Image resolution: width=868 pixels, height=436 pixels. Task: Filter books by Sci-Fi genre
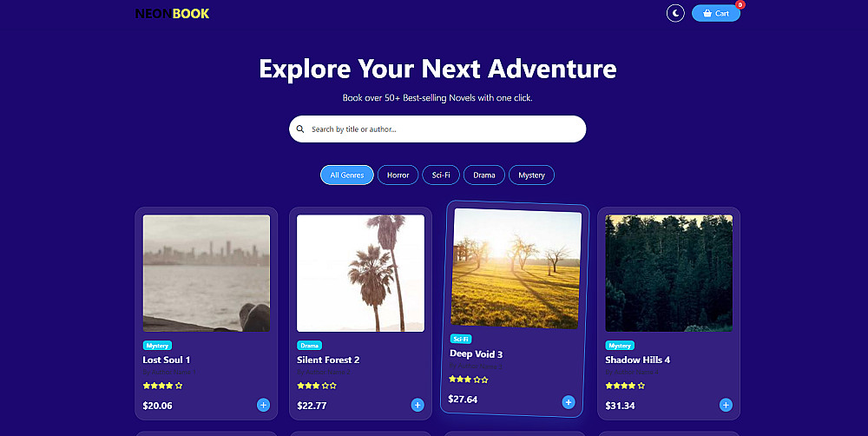click(x=441, y=175)
